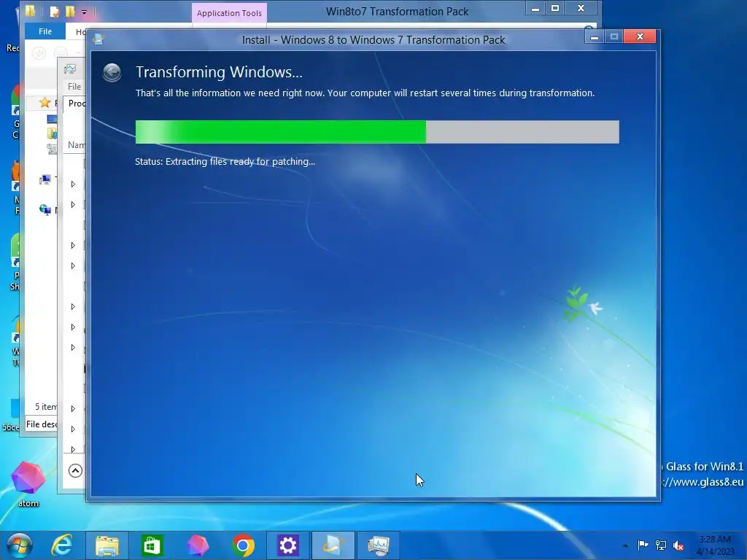Maximize the Win8to7 Transformation Pack Explorer window
This screenshot has height=560, width=747.
(x=555, y=8)
